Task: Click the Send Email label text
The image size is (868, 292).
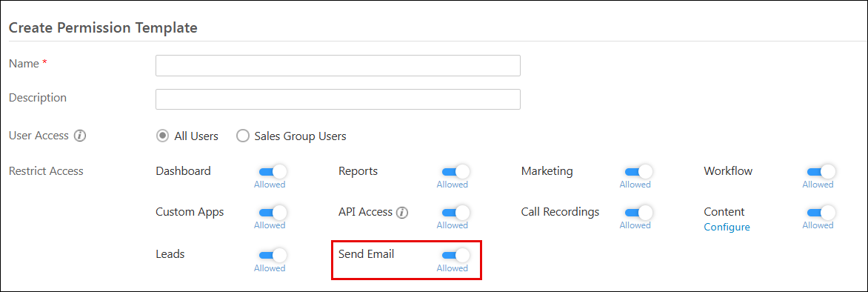Action: click(x=366, y=254)
